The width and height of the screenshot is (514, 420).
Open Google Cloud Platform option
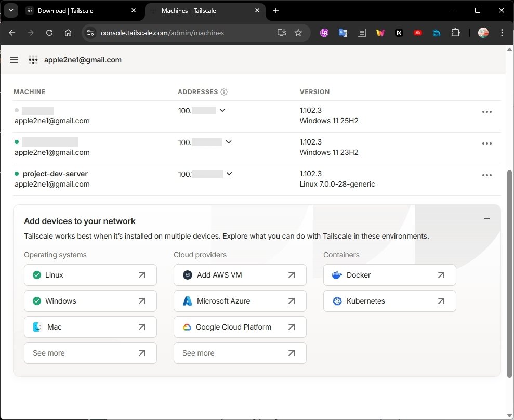pos(240,327)
